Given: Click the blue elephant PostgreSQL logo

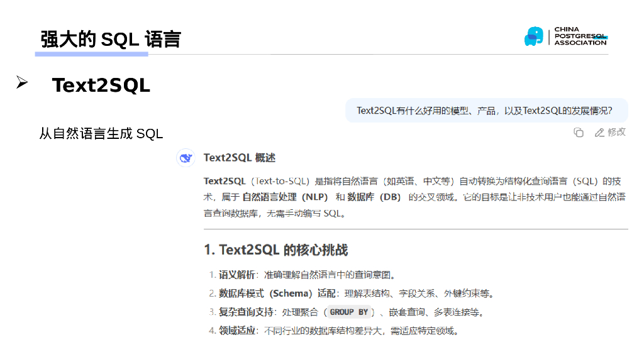Looking at the screenshot, I should 534,36.
